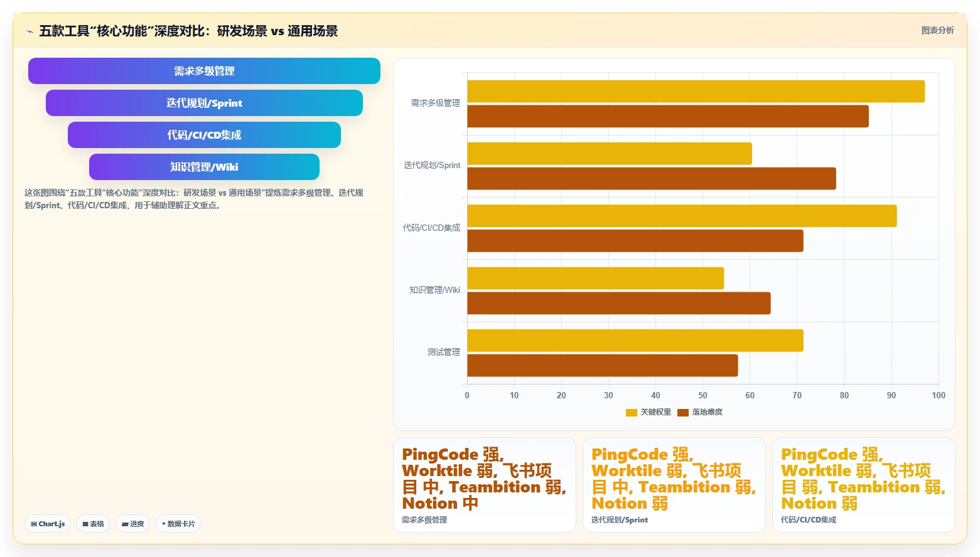Image resolution: width=980 pixels, height=557 pixels.
Task: Click the 50 tick on the x-axis
Action: tap(703, 395)
